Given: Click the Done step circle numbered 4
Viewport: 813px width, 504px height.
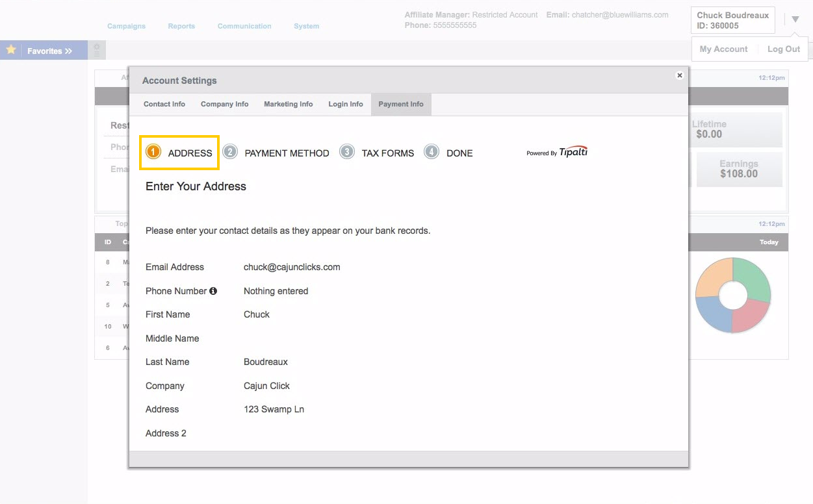Looking at the screenshot, I should point(431,151).
